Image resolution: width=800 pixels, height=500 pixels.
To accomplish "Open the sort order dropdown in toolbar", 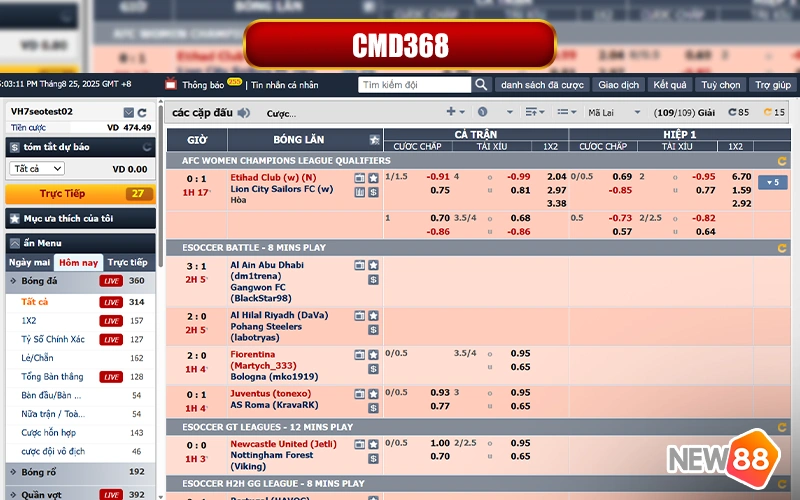I will pyautogui.click(x=535, y=112).
